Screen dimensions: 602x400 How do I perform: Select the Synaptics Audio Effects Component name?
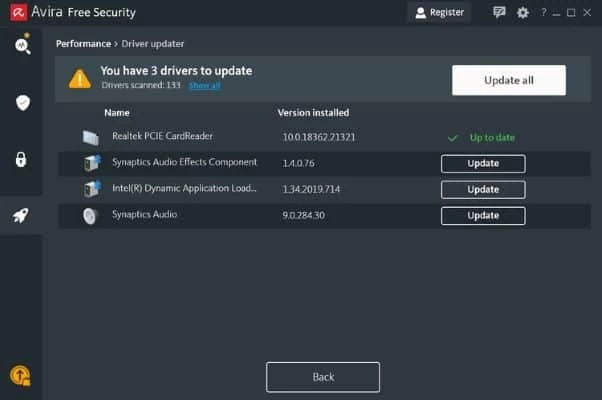pos(184,162)
